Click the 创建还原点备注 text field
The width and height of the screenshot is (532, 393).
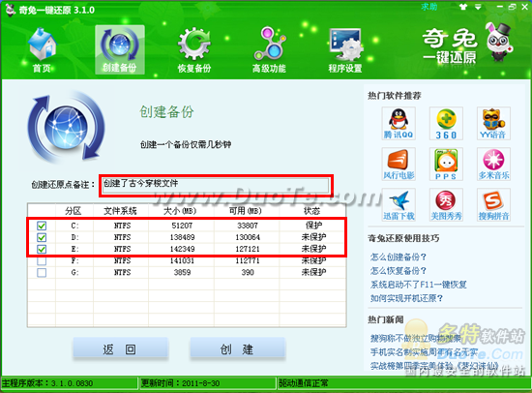pos(216,186)
